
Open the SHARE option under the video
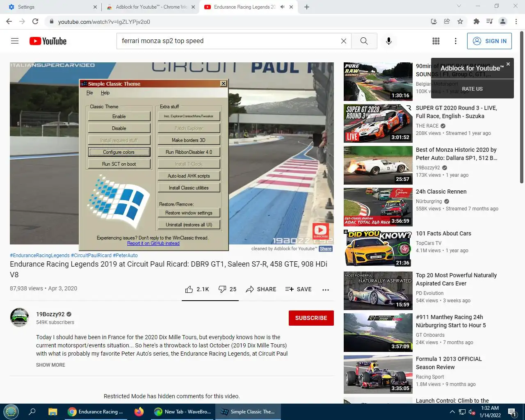click(x=261, y=289)
